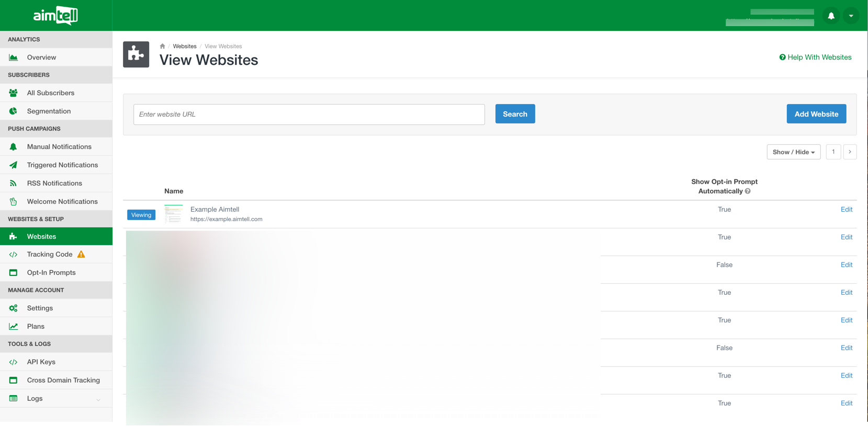This screenshot has width=868, height=427.
Task: Click the help icon beside Show Opt-in Prompt
Action: pos(748,191)
